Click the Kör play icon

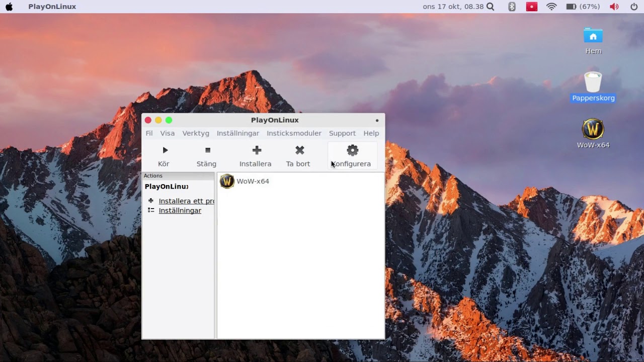coord(165,150)
